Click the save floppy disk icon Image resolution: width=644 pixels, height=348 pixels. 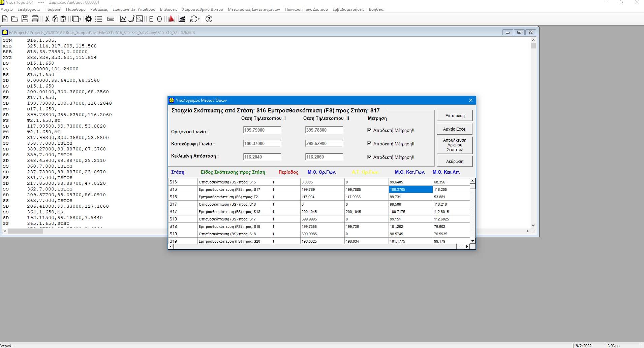[25, 19]
